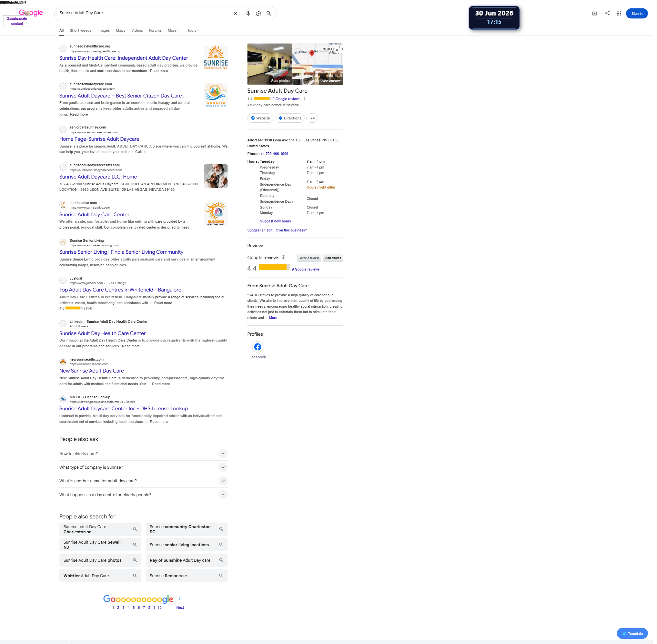
Task: Start voice search with the microphone icon
Action: click(x=248, y=14)
